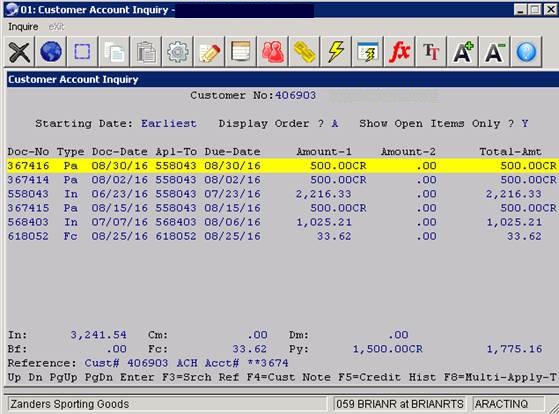Image resolution: width=559 pixels, height=414 pixels.
Task: Open the Inquire menu
Action: tap(23, 27)
